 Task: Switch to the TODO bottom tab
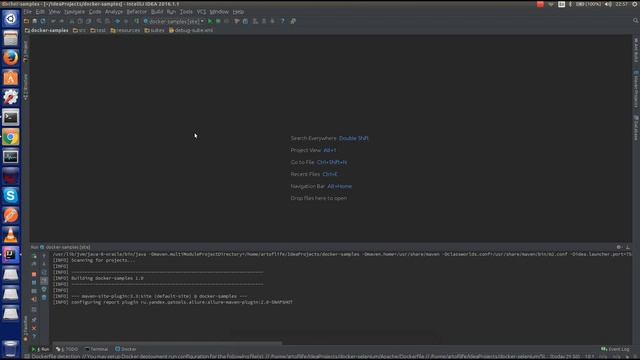tap(67, 349)
